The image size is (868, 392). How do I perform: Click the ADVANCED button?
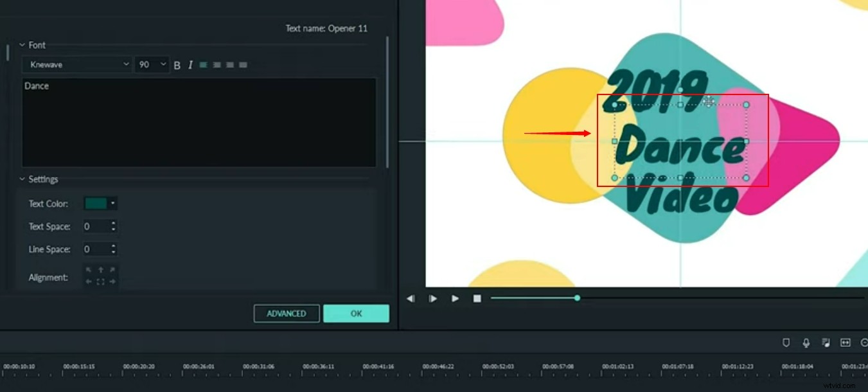(286, 313)
